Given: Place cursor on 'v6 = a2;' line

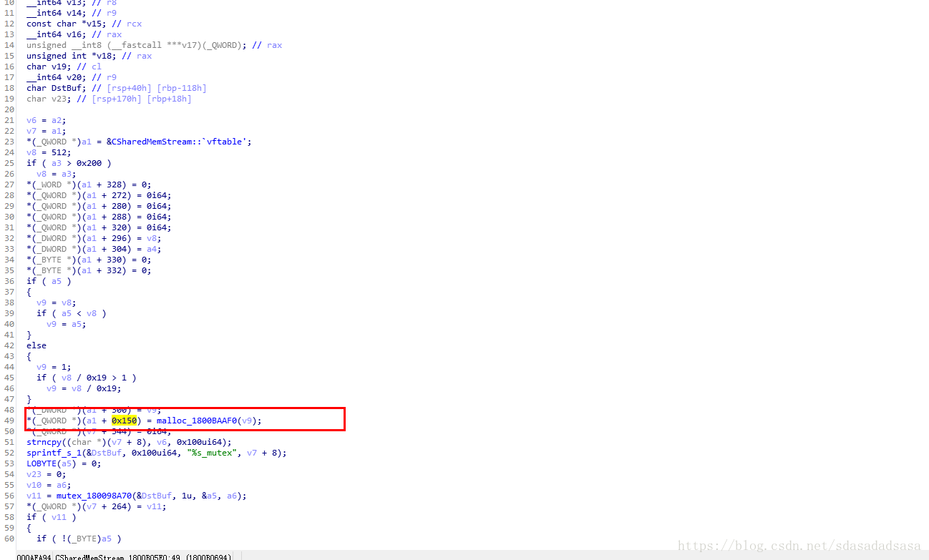Looking at the screenshot, I should (x=47, y=120).
